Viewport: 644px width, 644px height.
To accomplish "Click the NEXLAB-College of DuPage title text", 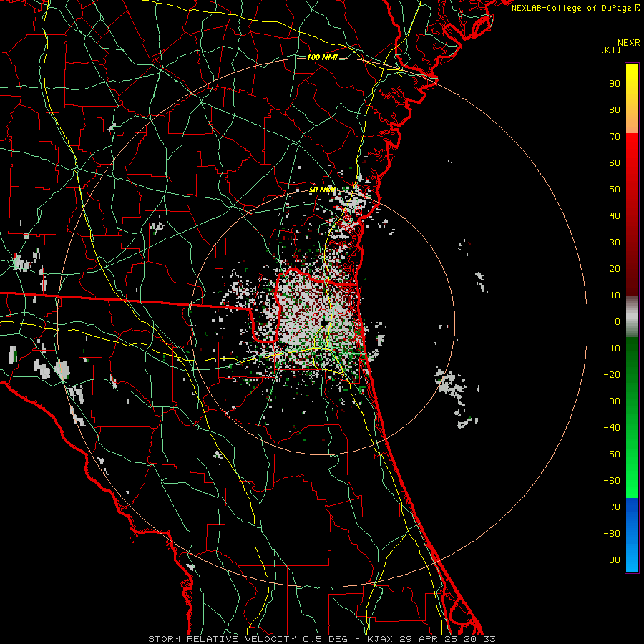I will (575, 8).
